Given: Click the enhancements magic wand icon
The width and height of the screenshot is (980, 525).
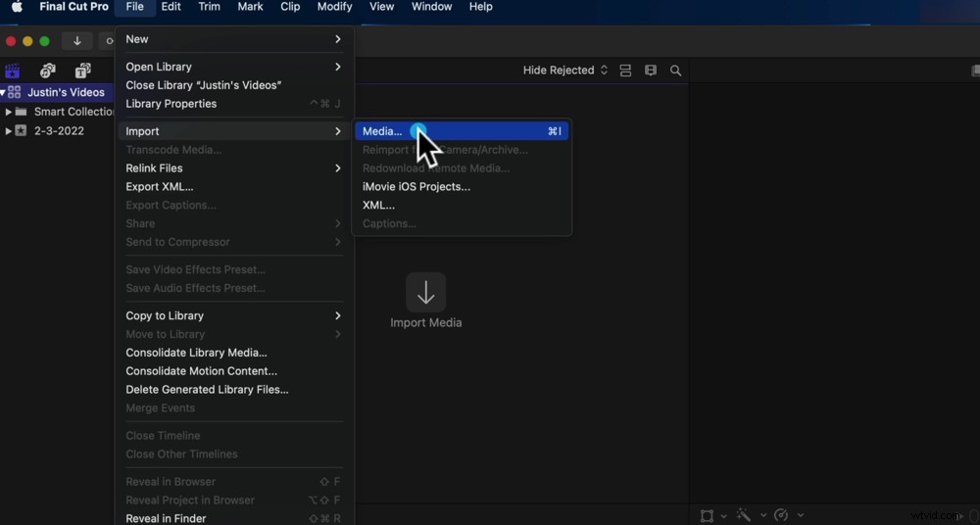Looking at the screenshot, I should coord(744,515).
